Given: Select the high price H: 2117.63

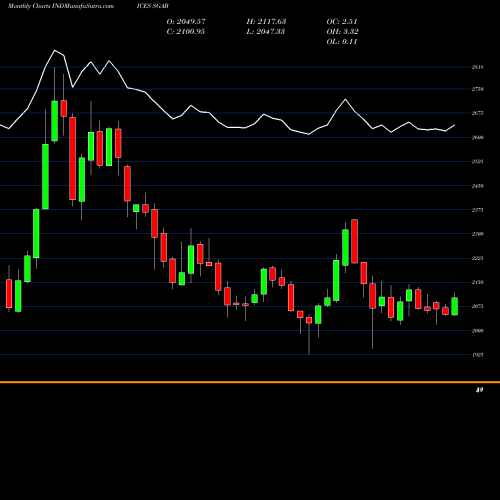Looking at the screenshot, I should point(266,22).
